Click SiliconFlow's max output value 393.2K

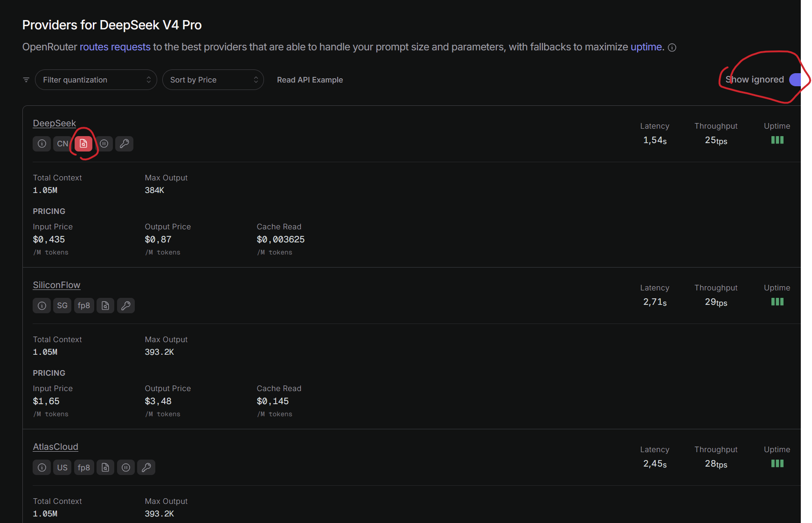pos(160,352)
